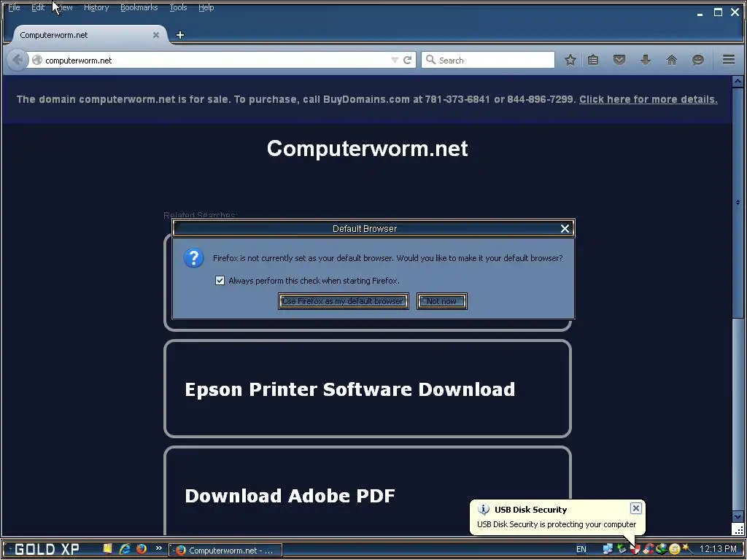Click the vertical scrollbar thumb
Image resolution: width=747 pixels, height=560 pixels.
[x=738, y=202]
